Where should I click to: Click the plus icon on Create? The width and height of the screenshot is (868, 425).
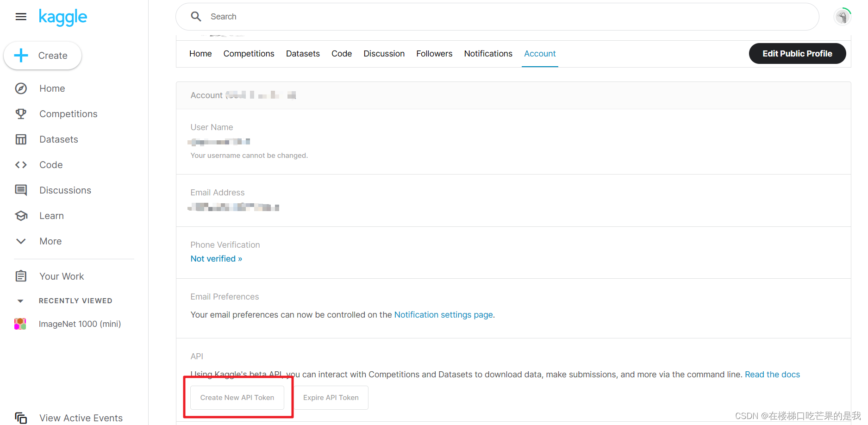(x=21, y=56)
